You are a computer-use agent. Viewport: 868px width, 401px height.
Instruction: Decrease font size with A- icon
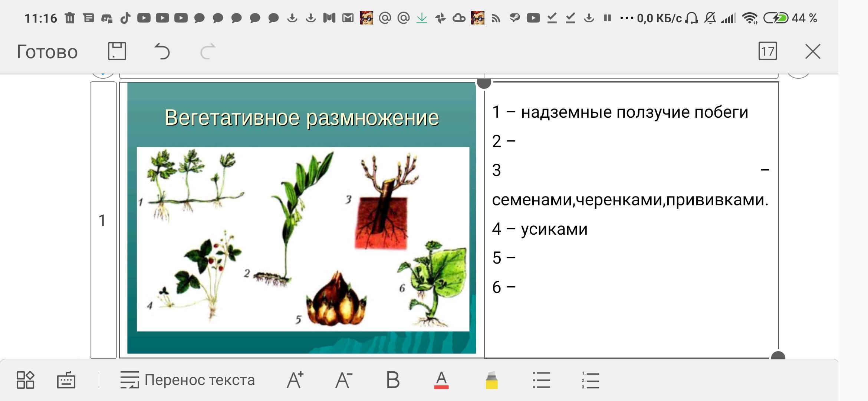tap(343, 380)
